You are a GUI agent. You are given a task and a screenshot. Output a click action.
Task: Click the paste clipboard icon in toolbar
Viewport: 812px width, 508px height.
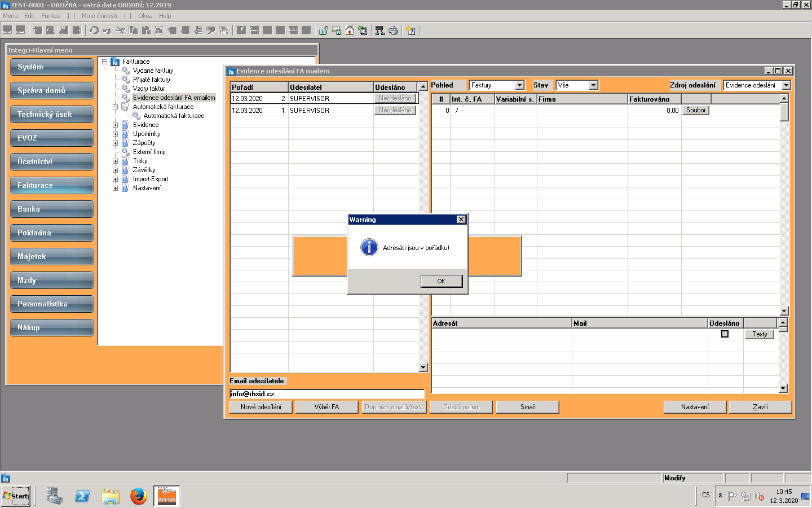[146, 30]
